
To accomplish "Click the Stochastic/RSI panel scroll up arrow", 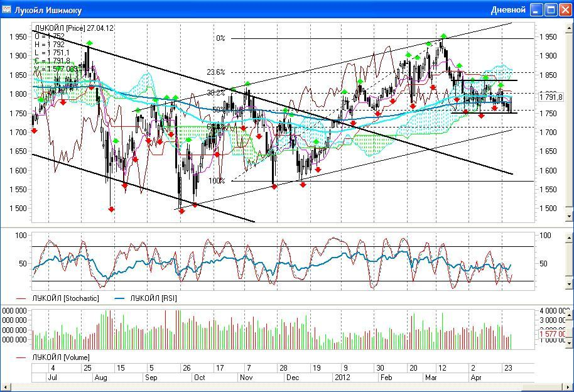I will click(x=569, y=238).
